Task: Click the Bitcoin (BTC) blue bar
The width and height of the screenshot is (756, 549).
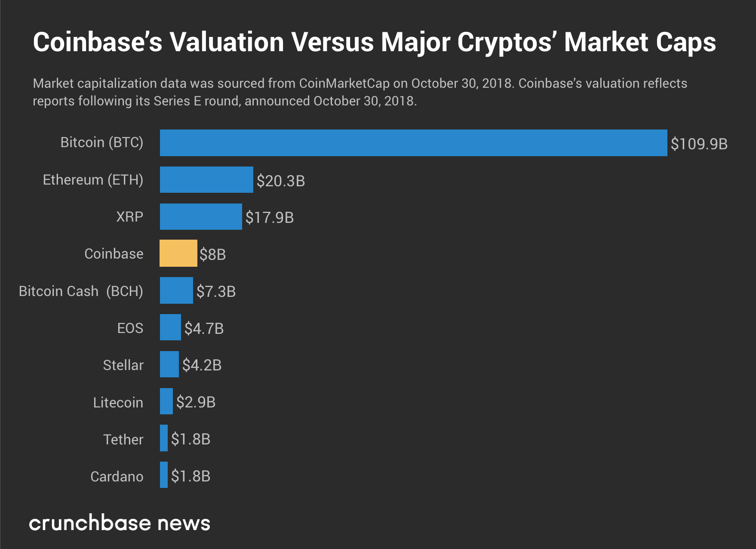Action: tap(413, 143)
